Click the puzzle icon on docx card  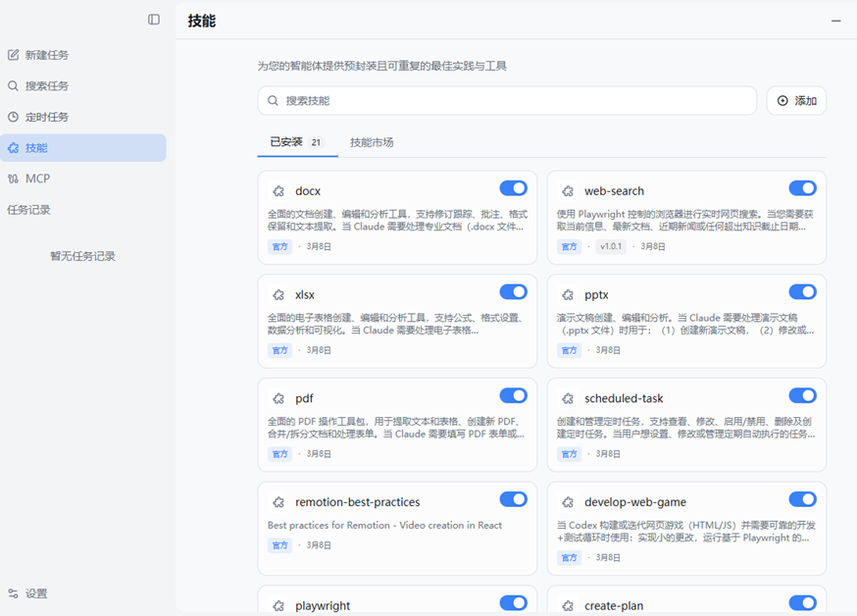(x=278, y=191)
